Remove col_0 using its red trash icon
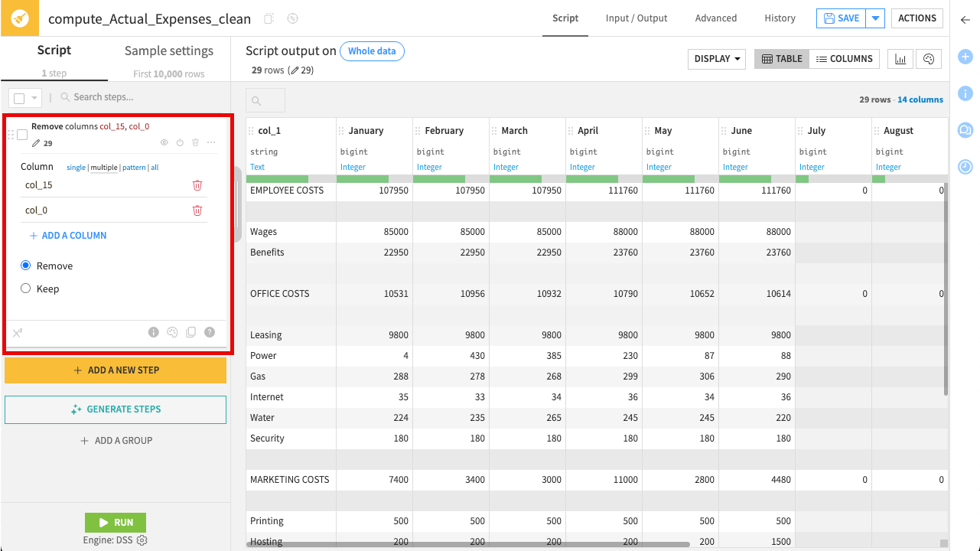Screen dimensions: 980x551 coord(197,210)
